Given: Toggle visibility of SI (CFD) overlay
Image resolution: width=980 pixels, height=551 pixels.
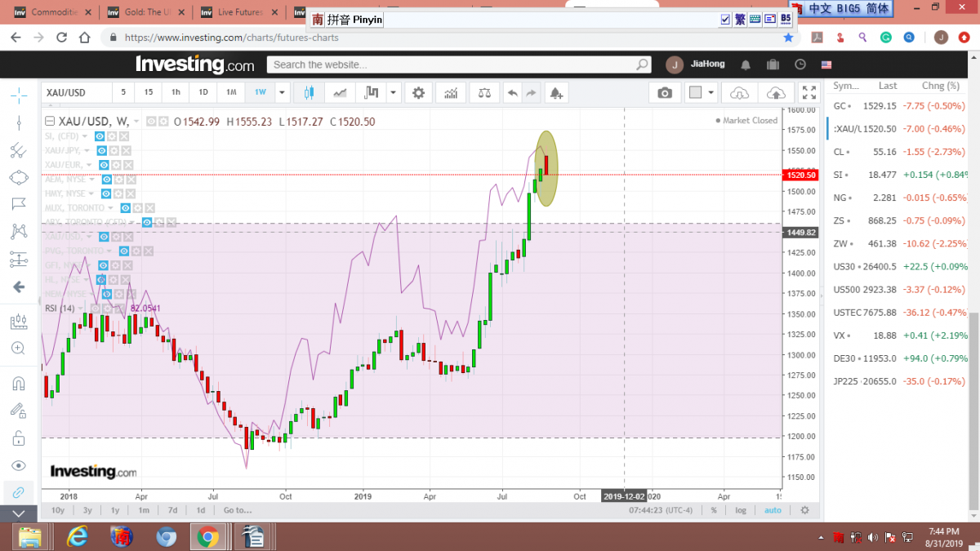Looking at the screenshot, I should (x=100, y=136).
